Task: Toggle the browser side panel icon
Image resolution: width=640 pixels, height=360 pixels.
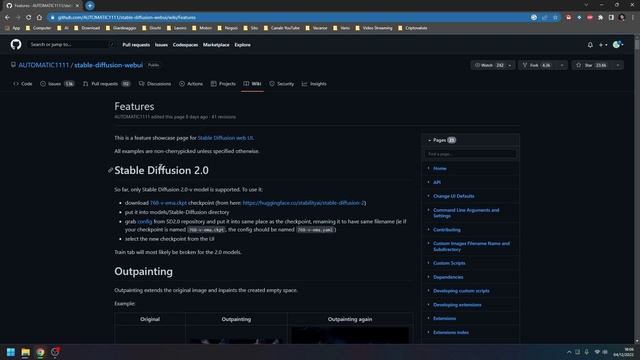Action: [611, 18]
